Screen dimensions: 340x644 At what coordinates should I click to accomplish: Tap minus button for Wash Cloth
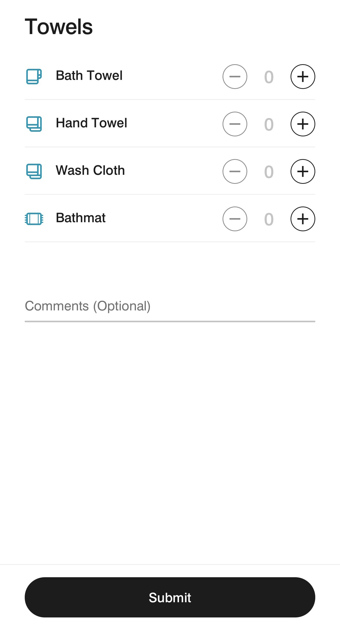(x=235, y=171)
